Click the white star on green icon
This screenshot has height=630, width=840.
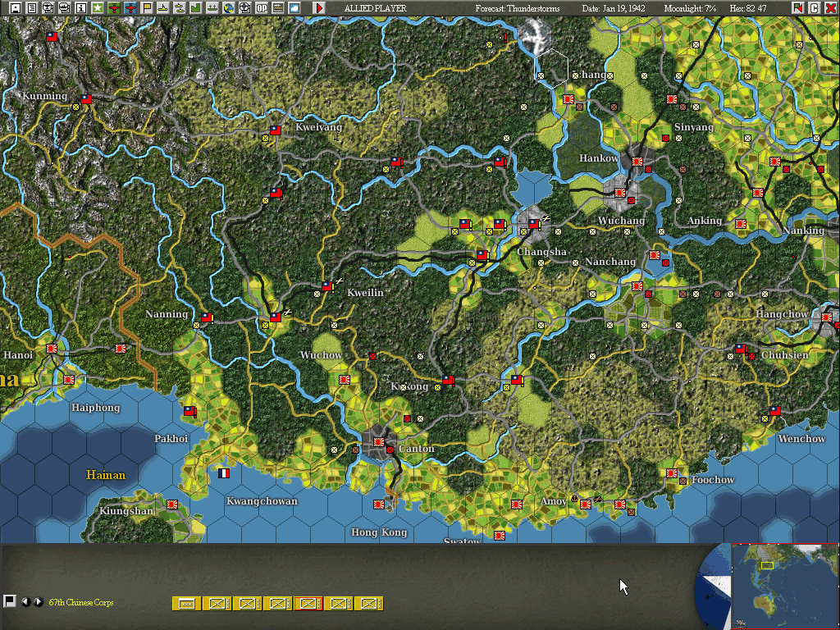click(x=98, y=8)
